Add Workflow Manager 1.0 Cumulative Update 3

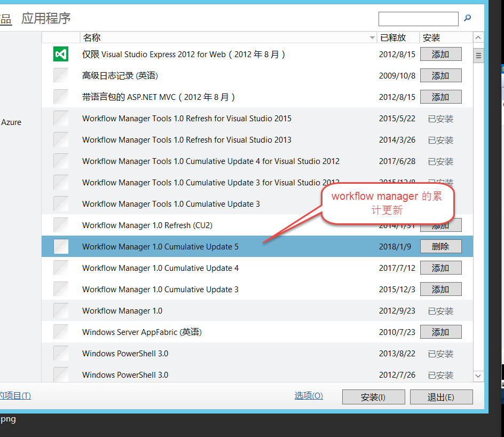pos(440,290)
